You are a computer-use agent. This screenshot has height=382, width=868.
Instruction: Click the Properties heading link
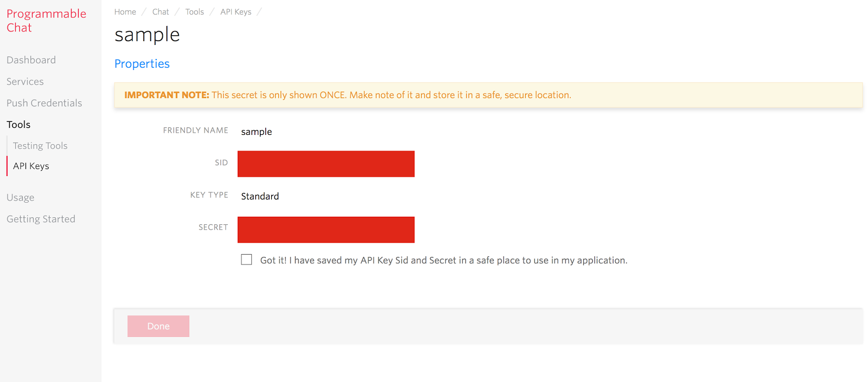coord(142,64)
